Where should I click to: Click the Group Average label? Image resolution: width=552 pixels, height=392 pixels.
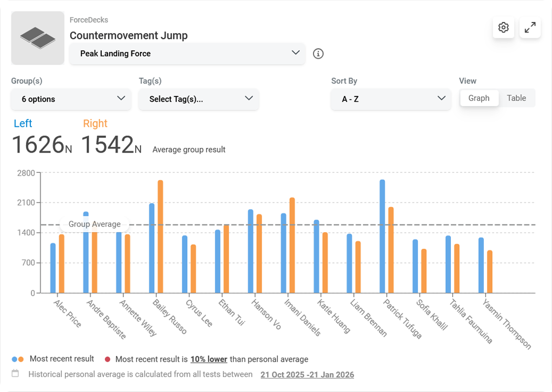click(x=94, y=224)
